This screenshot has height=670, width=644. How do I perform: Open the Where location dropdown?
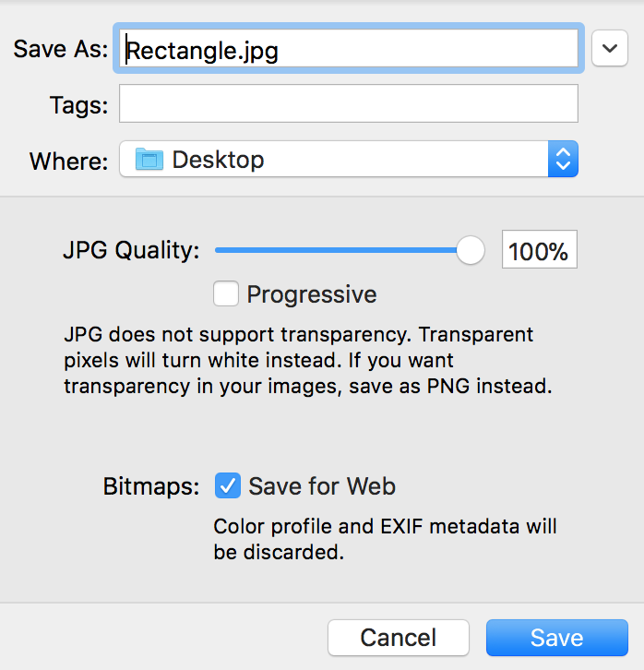[348, 160]
